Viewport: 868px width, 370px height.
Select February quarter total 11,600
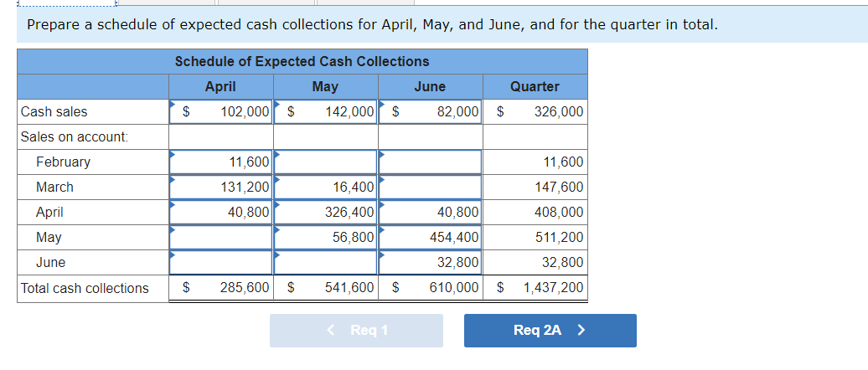535,162
